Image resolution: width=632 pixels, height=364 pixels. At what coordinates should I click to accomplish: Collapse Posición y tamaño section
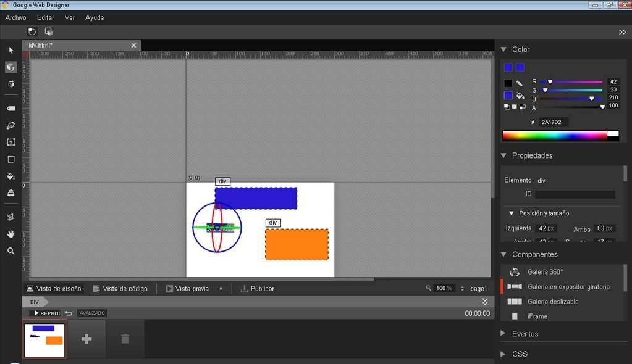pos(511,213)
